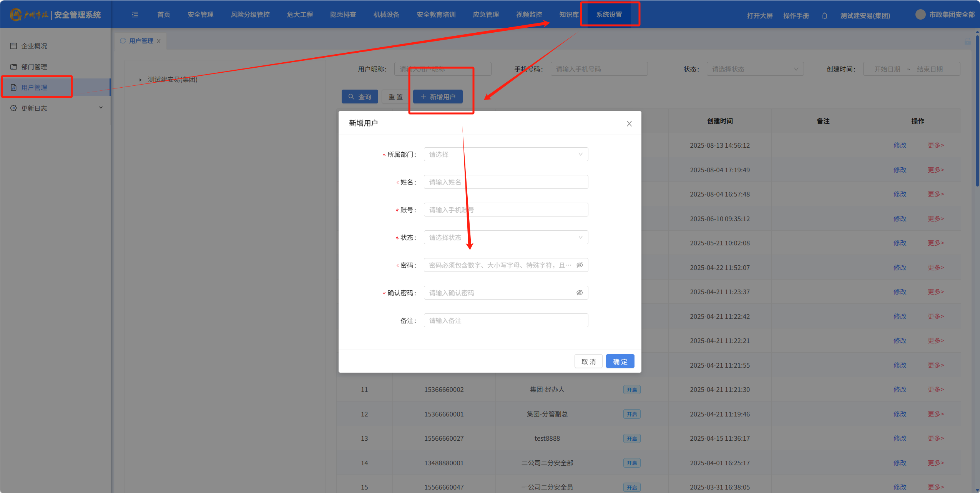Click the vertical page scrollbar
980x493 pixels.
pos(977,112)
